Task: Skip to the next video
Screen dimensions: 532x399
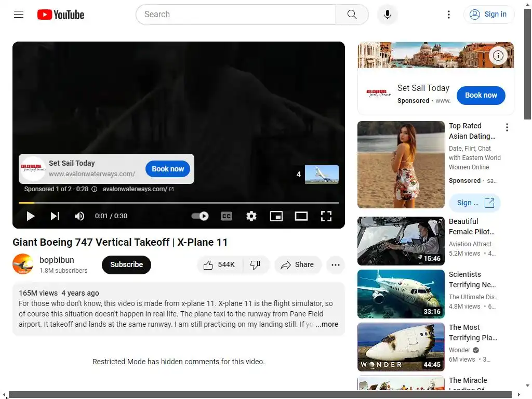Action: [55, 216]
